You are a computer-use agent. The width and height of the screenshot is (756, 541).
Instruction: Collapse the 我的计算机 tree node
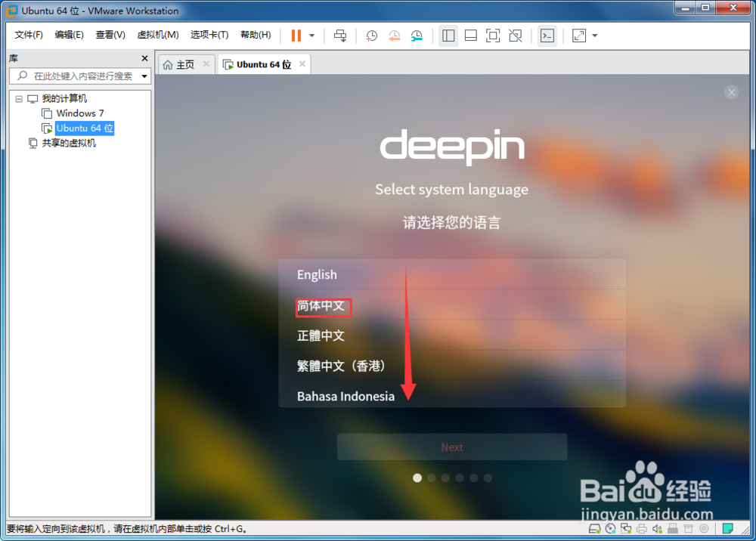(19, 99)
